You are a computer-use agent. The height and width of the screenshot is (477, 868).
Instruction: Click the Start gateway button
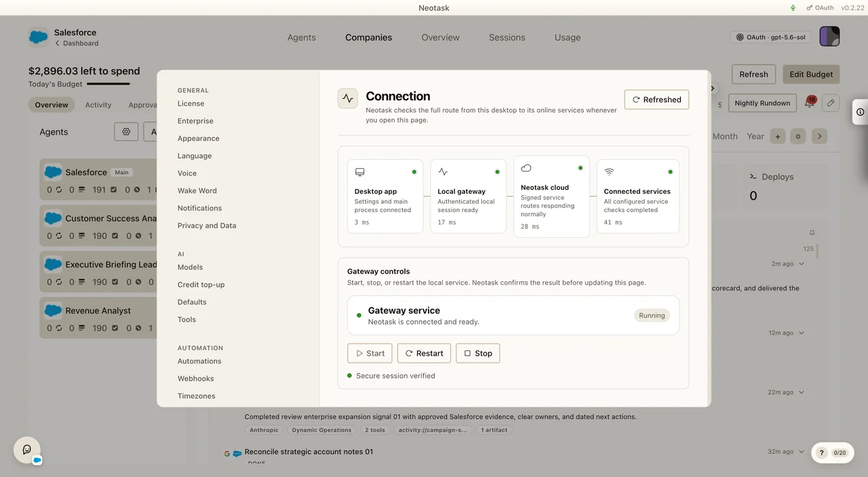370,353
